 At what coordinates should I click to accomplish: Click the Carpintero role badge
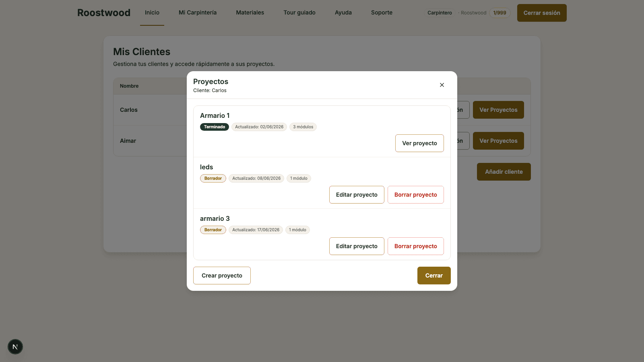[x=440, y=13]
